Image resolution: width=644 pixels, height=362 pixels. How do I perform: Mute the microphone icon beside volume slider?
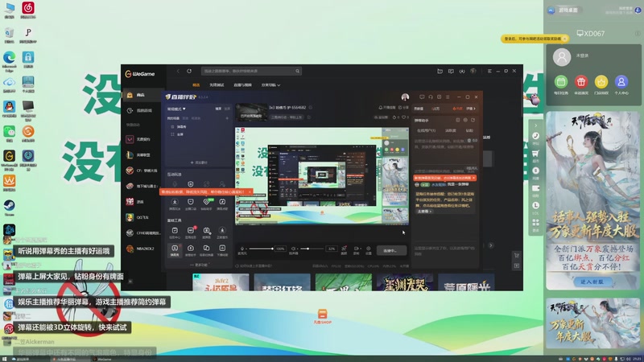click(242, 249)
